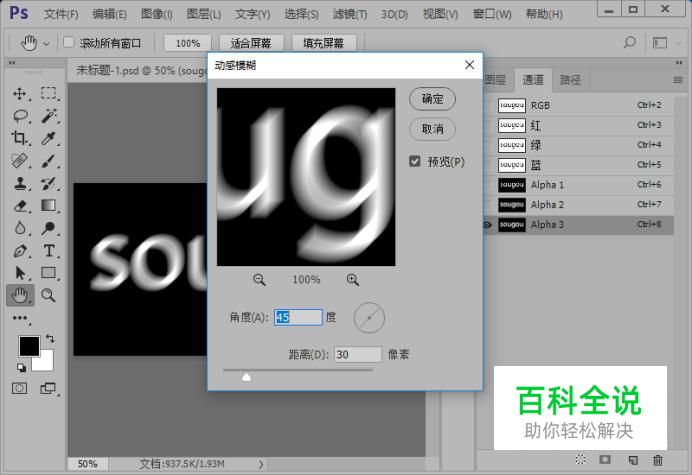
Task: Click the 100% zoom button
Action: [188, 43]
